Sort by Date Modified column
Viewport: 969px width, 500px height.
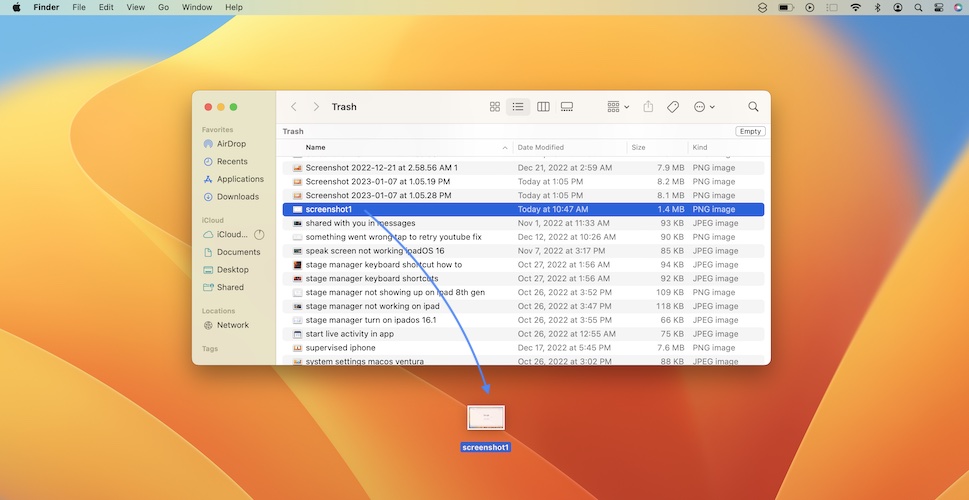[540, 148]
